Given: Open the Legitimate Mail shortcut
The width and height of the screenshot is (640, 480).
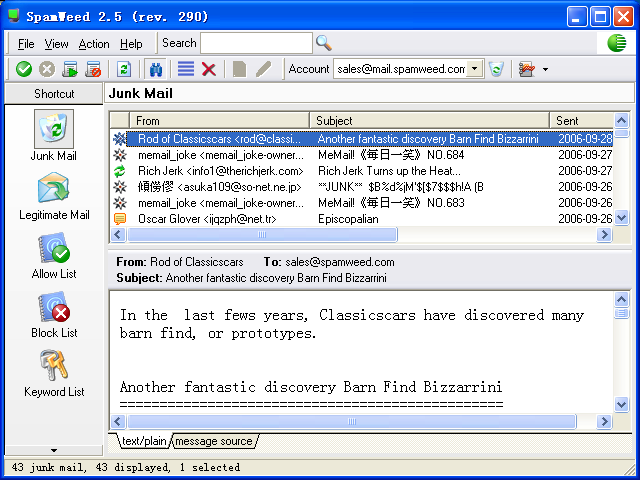Looking at the screenshot, I should point(53,197).
